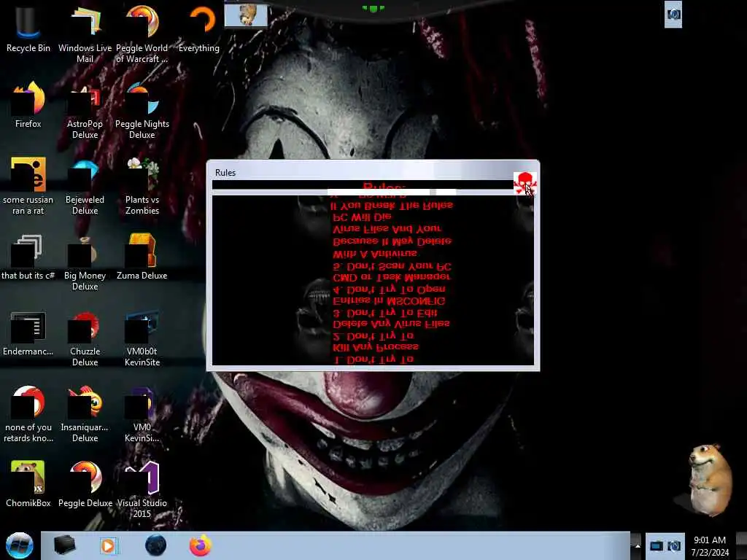Select 'some russian ran a rat' icon
This screenshot has width=747, height=560.
pos(28,186)
